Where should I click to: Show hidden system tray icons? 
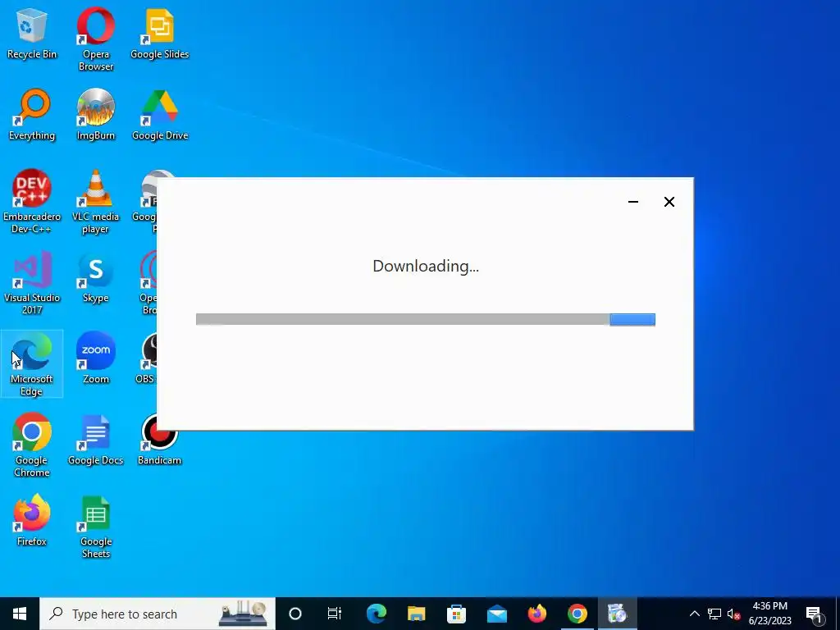coord(694,614)
